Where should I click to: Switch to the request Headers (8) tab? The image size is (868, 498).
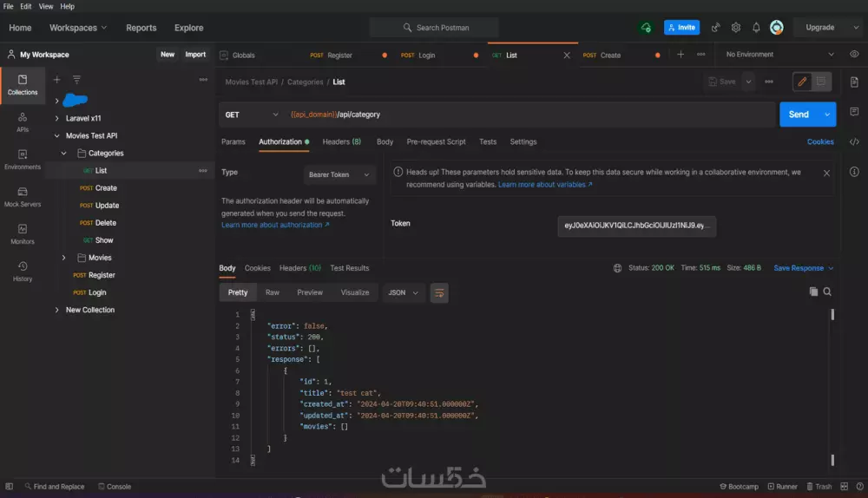click(341, 141)
